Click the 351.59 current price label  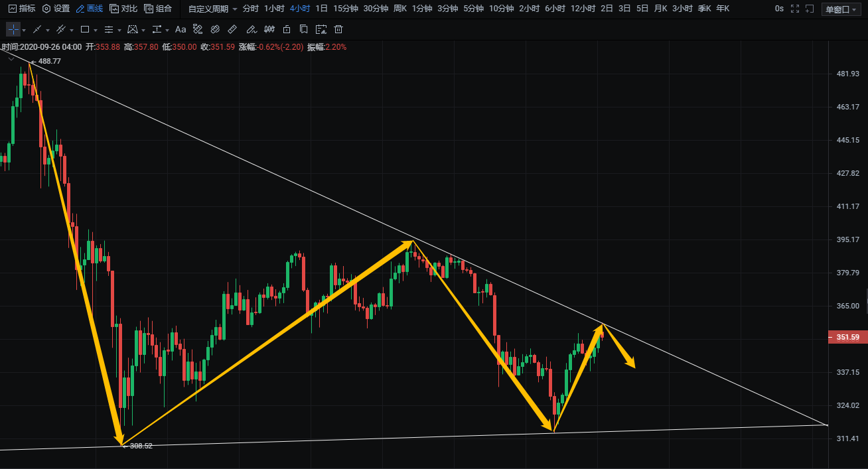847,338
